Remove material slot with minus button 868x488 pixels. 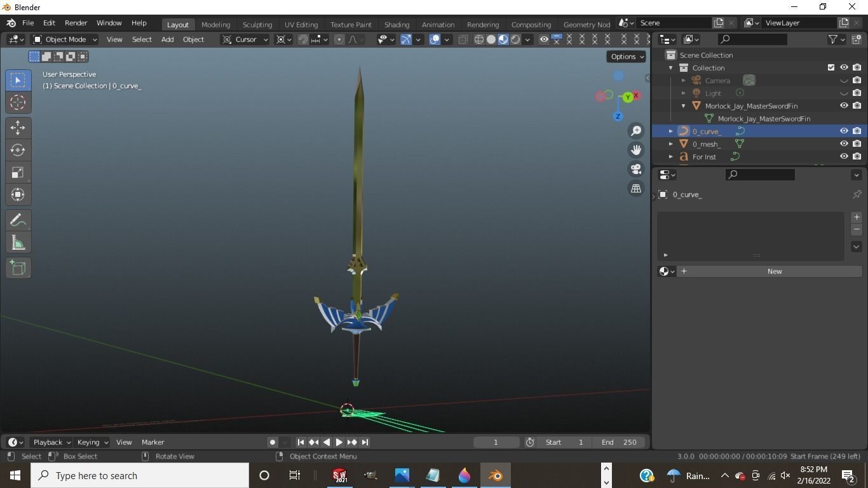coord(857,229)
